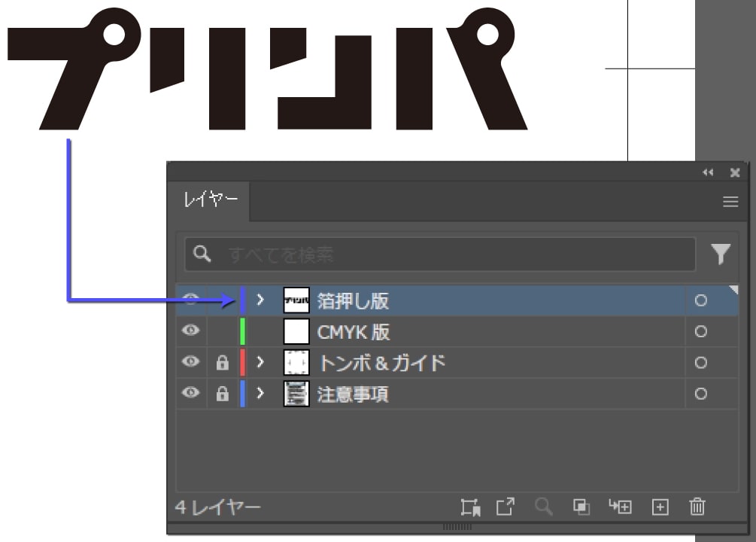Open the Layers panel hamburger menu
Image resolution: width=756 pixels, height=542 pixels.
[730, 202]
